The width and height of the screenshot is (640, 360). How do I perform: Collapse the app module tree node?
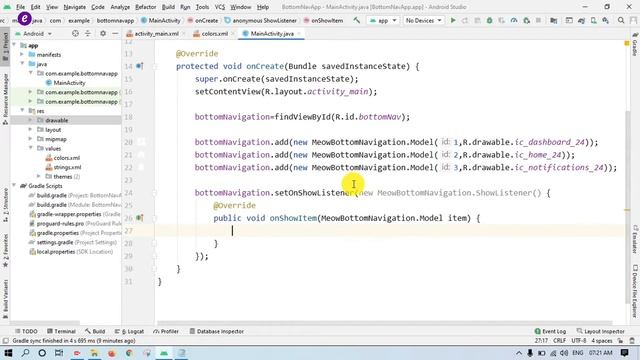15,45
